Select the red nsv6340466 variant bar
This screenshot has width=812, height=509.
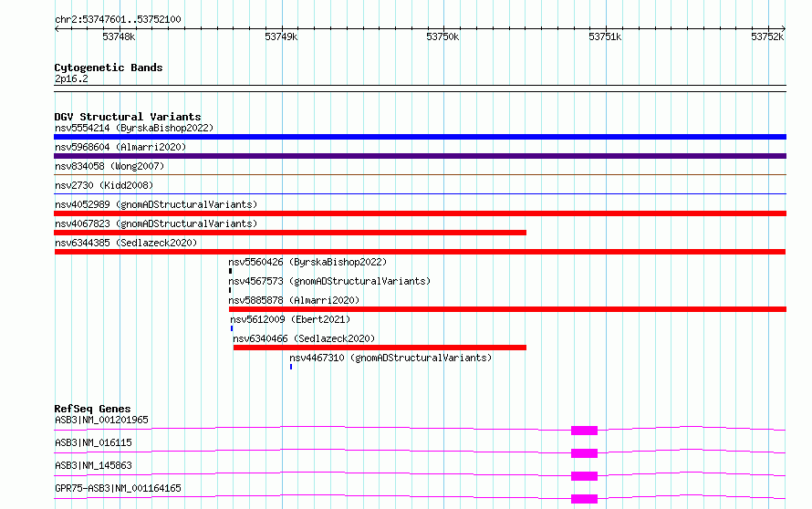(x=380, y=348)
